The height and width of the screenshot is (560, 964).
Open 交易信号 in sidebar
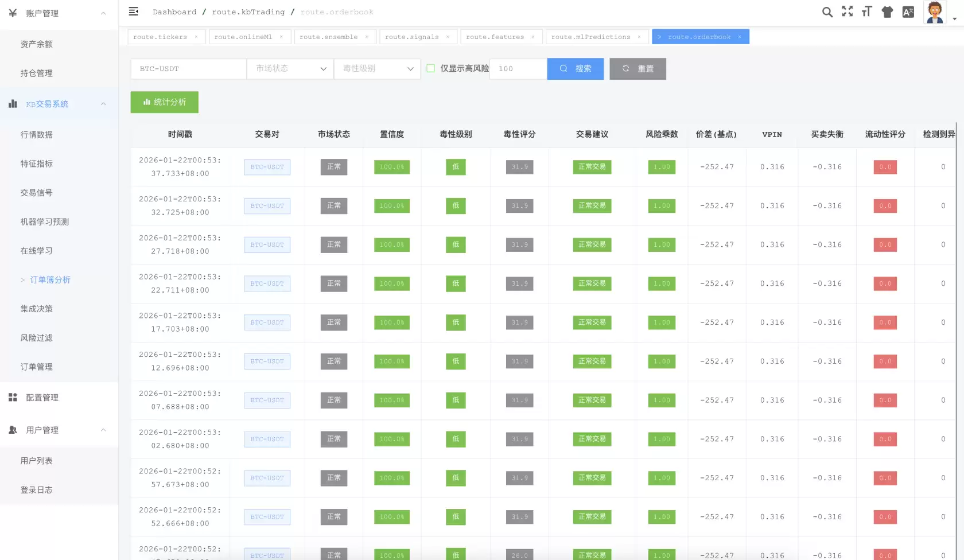[59, 193]
